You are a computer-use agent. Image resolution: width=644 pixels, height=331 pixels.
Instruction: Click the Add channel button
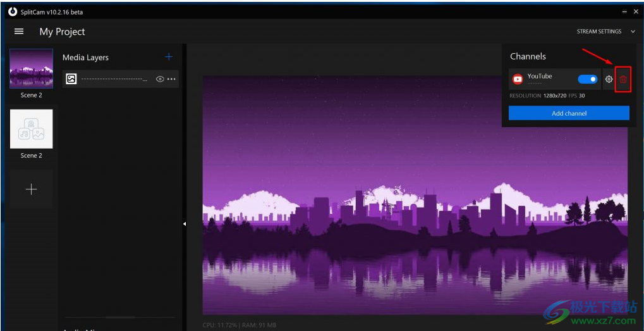point(569,113)
